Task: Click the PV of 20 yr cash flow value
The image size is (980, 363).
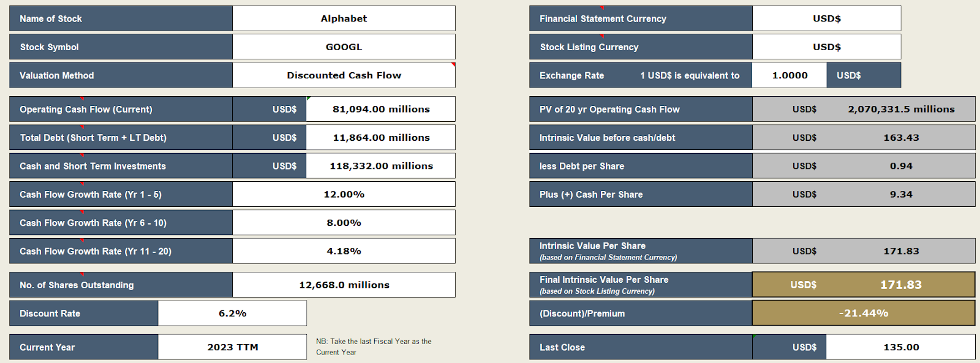Action: 900,109
